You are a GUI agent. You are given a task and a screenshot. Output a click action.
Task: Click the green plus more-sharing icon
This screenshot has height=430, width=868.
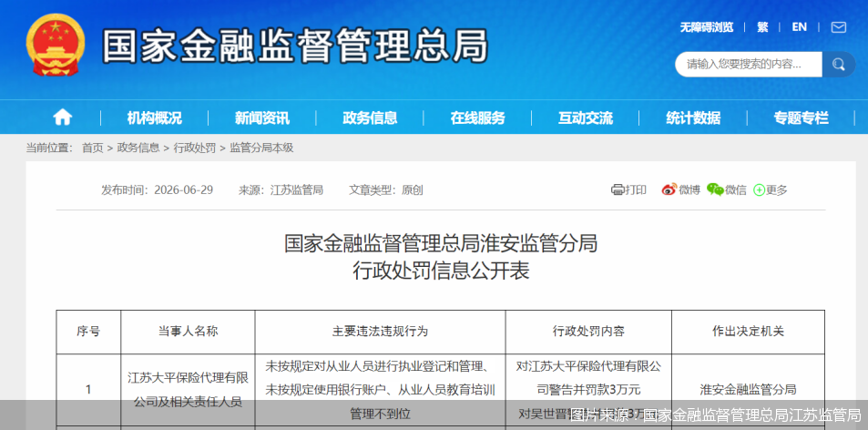point(759,190)
